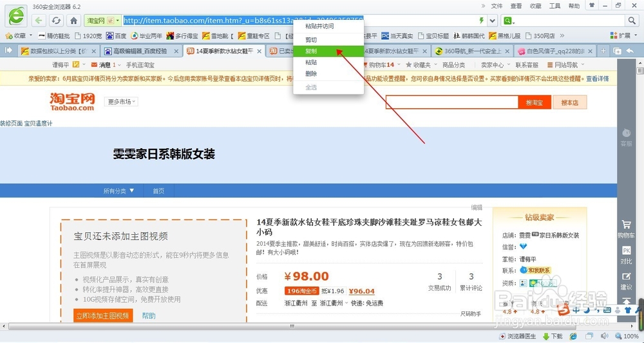Click the 100% zoom level control
The image size is (644, 343).
point(627,337)
